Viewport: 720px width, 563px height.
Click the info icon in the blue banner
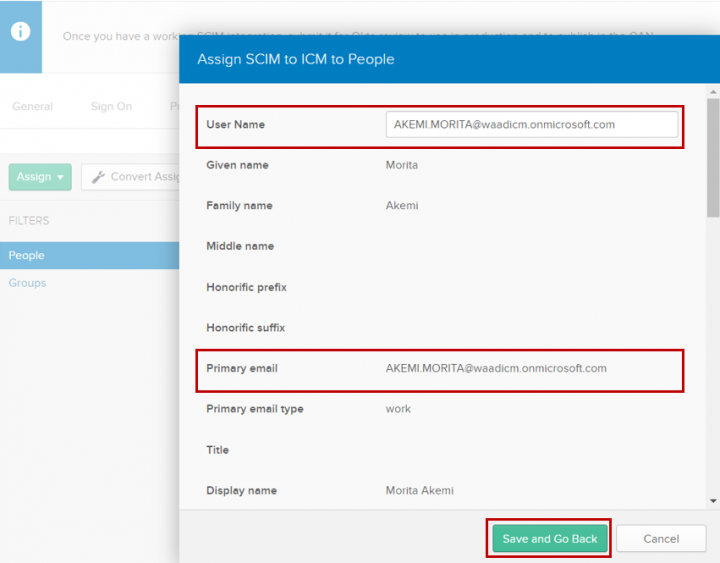[20, 31]
